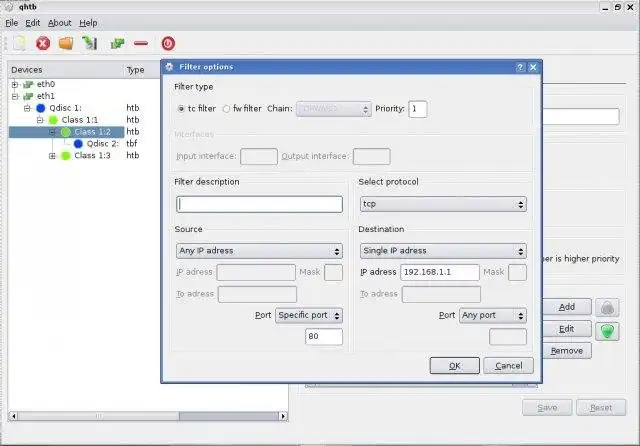
Task: Click the green Class 1:1 icon
Action: 53,120
